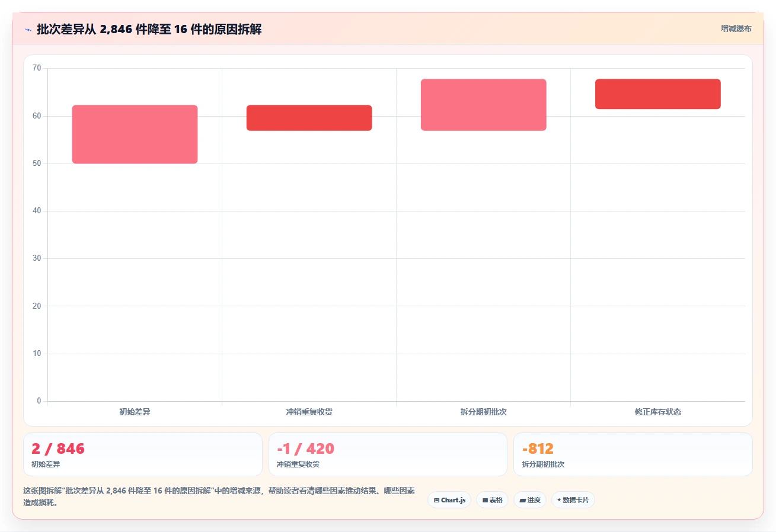
Task: Click the y-axis value 60
Action: click(37, 116)
